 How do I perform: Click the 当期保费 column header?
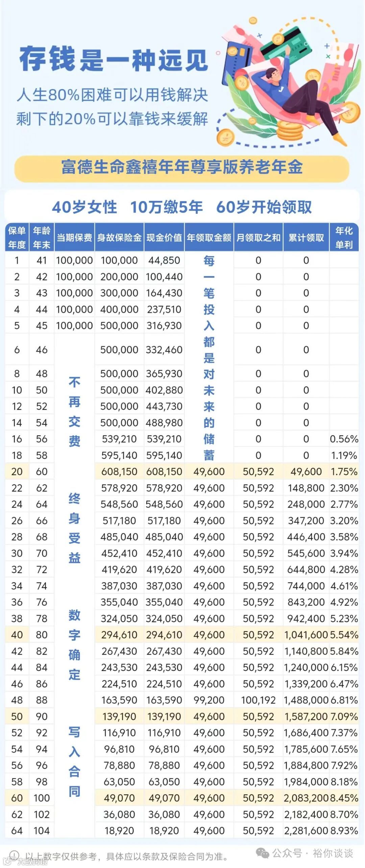(74, 237)
